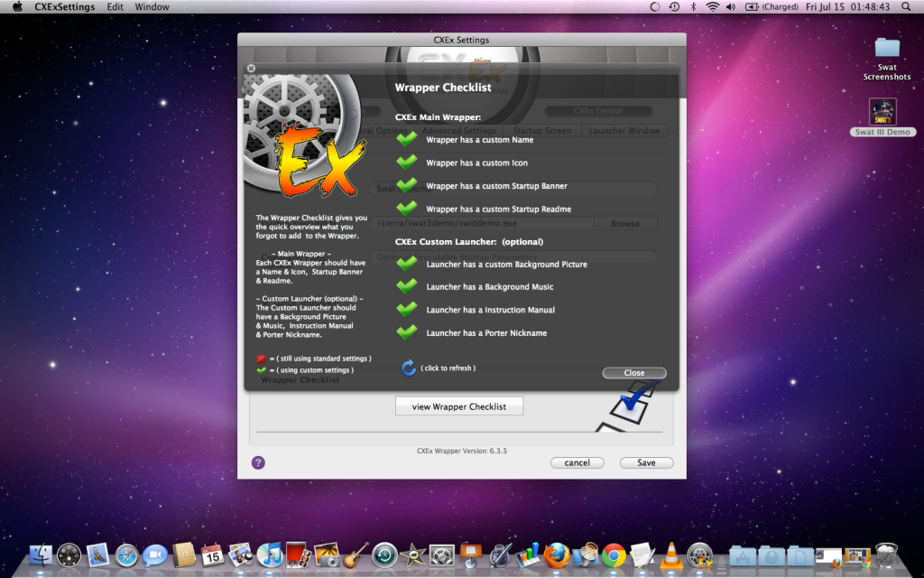
Task: Click the checkmark beside 'Launcher has a Porter Nickname'
Action: click(x=407, y=332)
